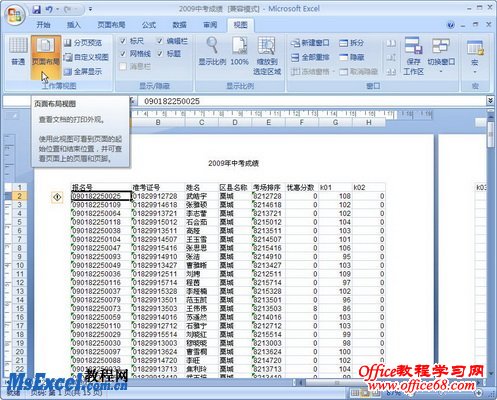Viewport: 497px width, 400px height.
Task: Select the Page Layout (页面布局) view button
Action: (46, 57)
